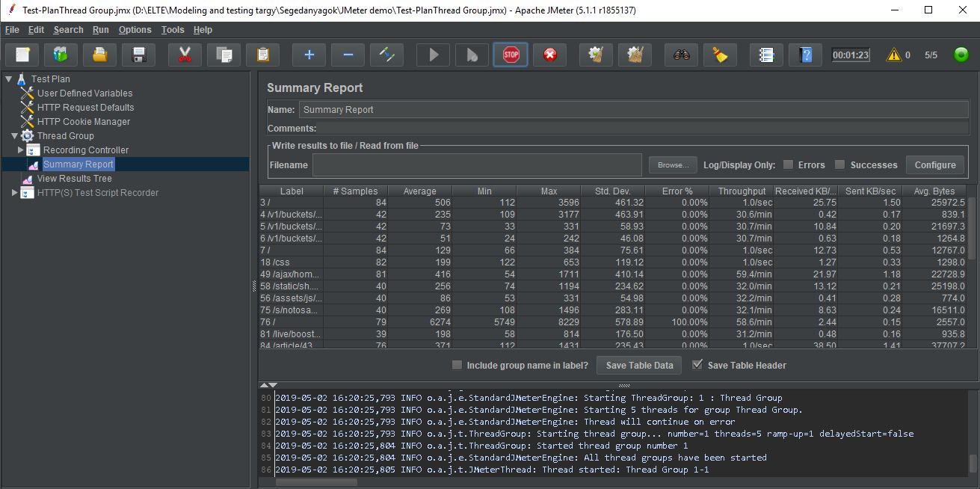This screenshot has width=980, height=489.
Task: Open the Options menu
Action: pos(135,30)
